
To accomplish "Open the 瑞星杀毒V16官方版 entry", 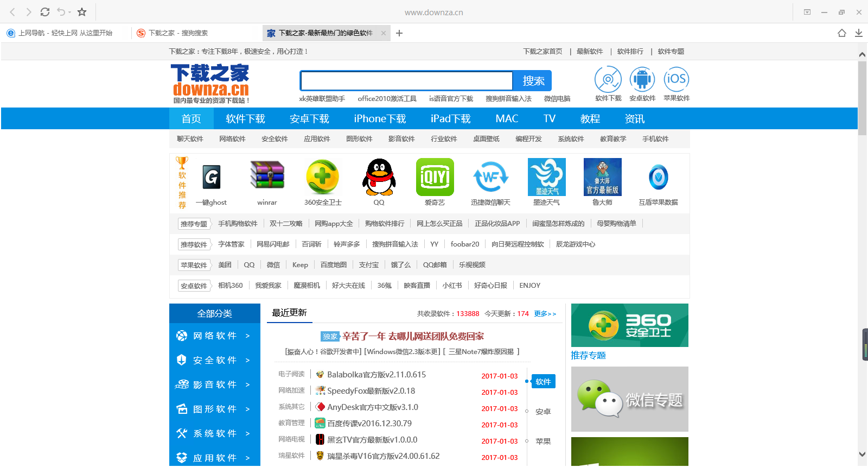I will pos(384,456).
